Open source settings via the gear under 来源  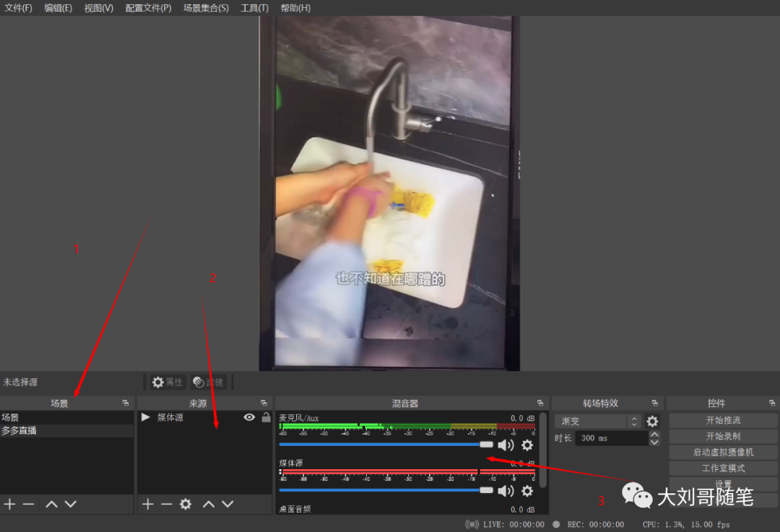click(x=186, y=504)
